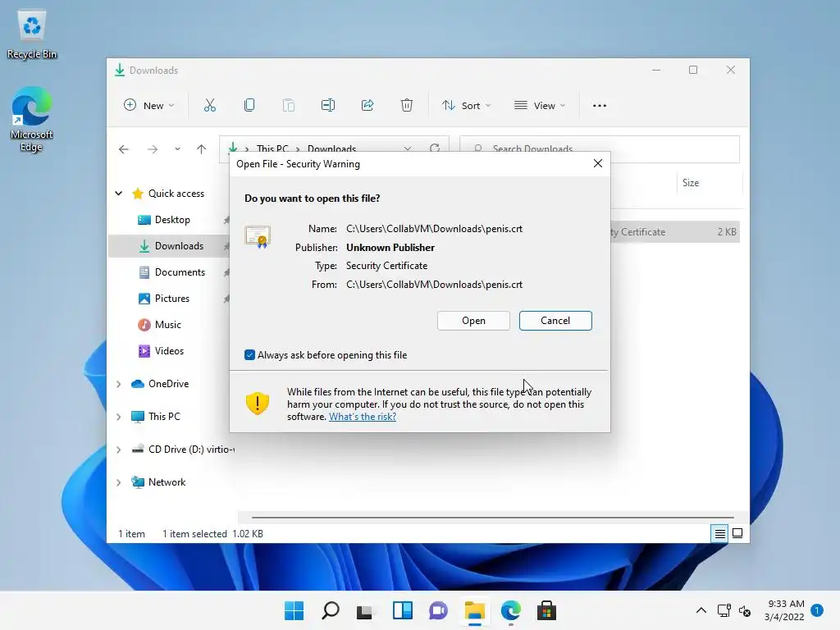Select Music in the navigation pane
The width and height of the screenshot is (840, 630).
tap(169, 325)
